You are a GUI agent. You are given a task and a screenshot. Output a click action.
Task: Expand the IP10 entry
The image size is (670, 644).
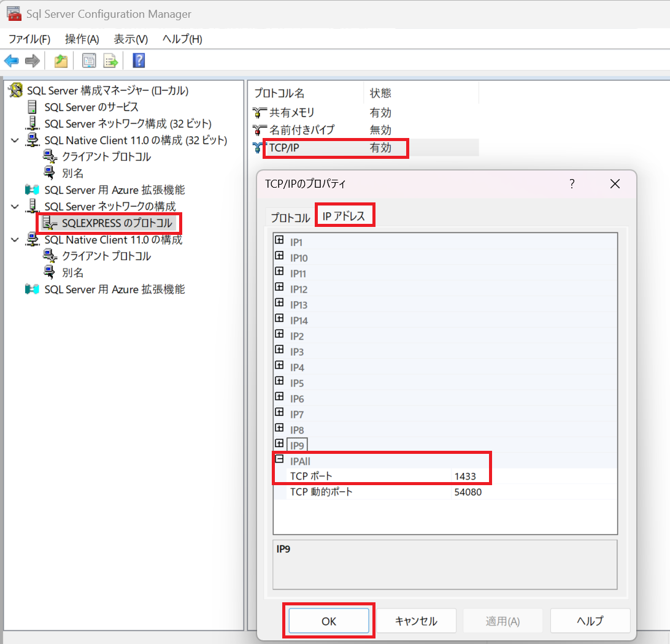pos(279,255)
